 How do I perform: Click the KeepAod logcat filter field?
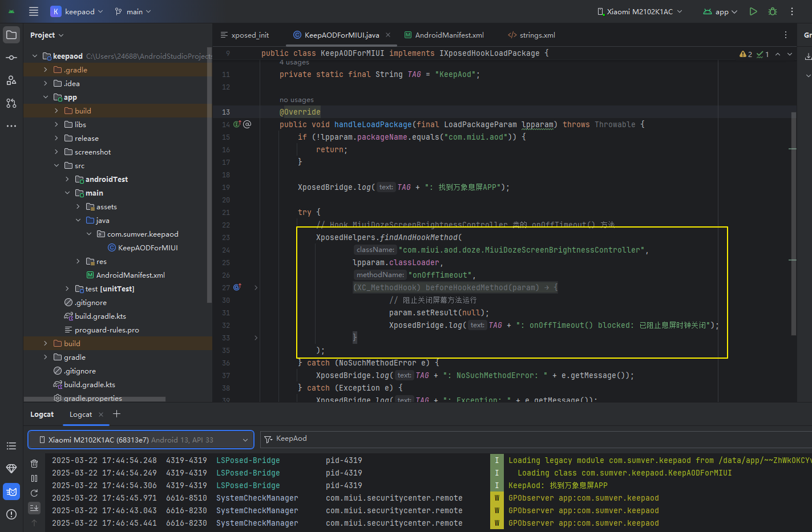coord(536,439)
